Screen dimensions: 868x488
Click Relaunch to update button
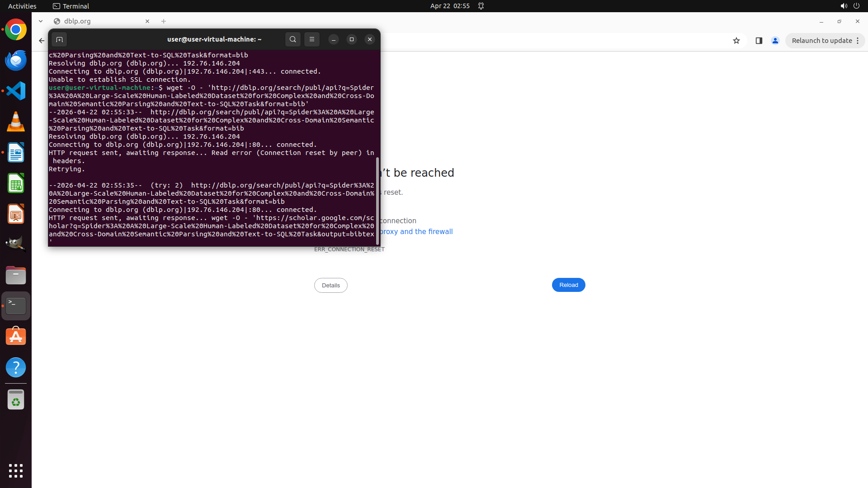(822, 41)
